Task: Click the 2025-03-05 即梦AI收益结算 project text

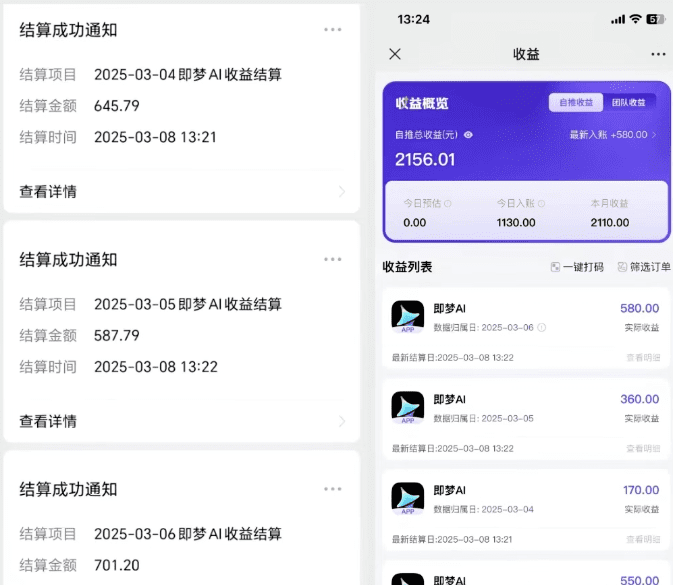Action: tap(188, 304)
